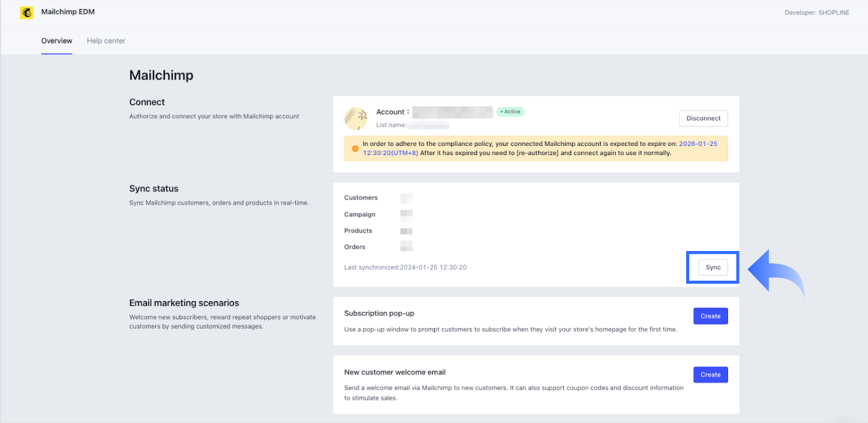Select the Orders sync row label
The width and height of the screenshot is (868, 423).
click(355, 247)
